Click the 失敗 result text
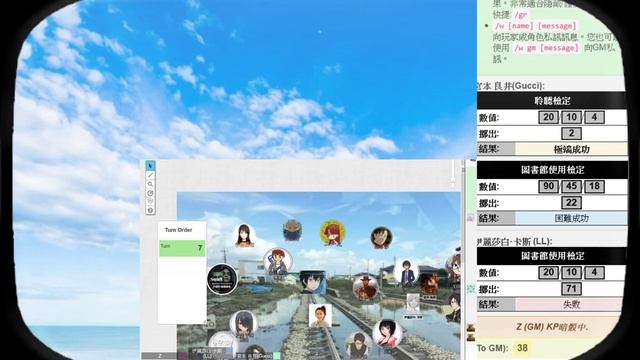The height and width of the screenshot is (360, 640). click(571, 304)
